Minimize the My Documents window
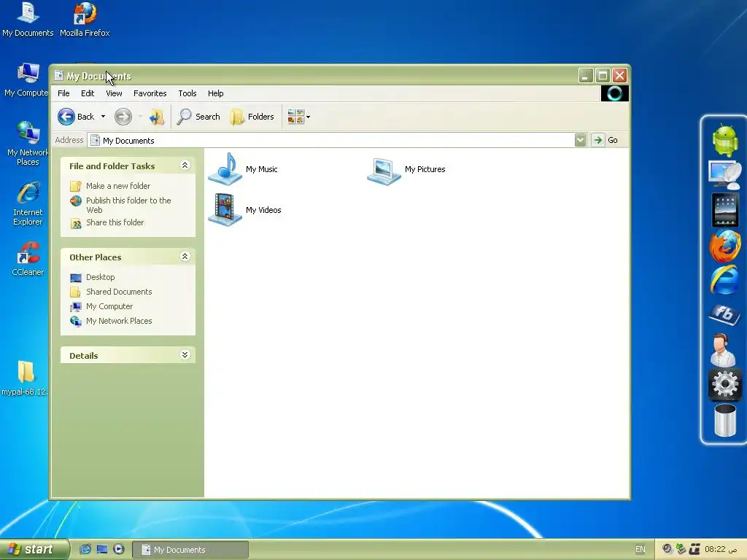The height and width of the screenshot is (560, 747). [586, 75]
